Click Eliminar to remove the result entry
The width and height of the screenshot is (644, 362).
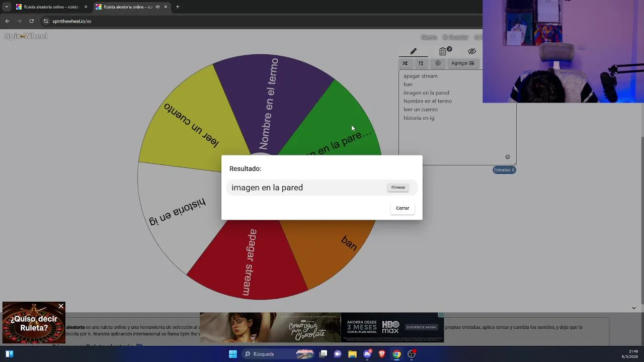tap(398, 188)
